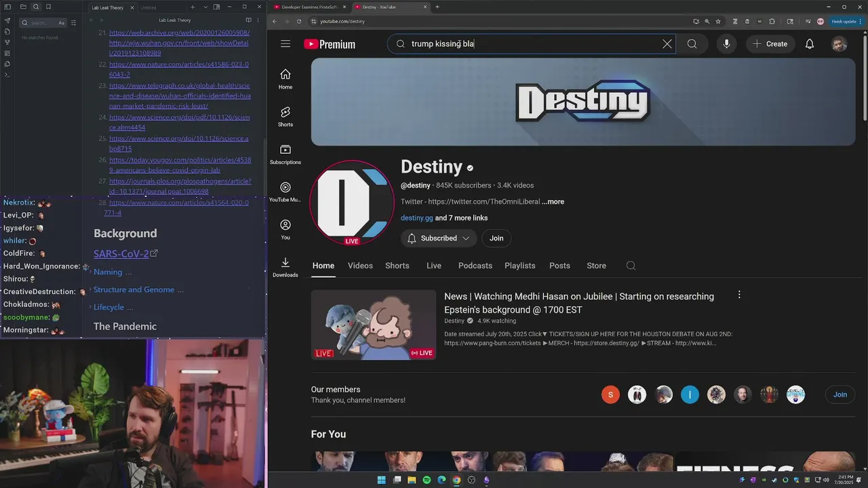Screen dimensions: 868x488
Task: Open YouTube notifications bell
Action: click(810, 44)
